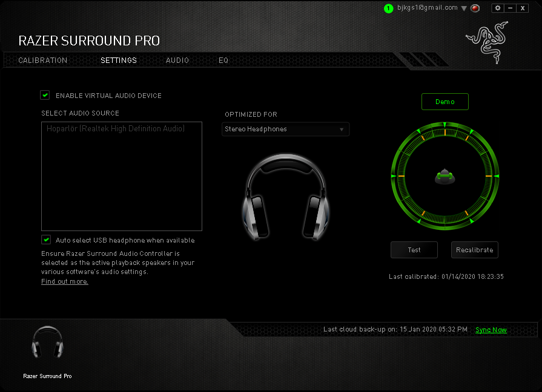Click Sync Now cloud backup link
Viewport: 542px width, 392px height.
click(x=491, y=330)
